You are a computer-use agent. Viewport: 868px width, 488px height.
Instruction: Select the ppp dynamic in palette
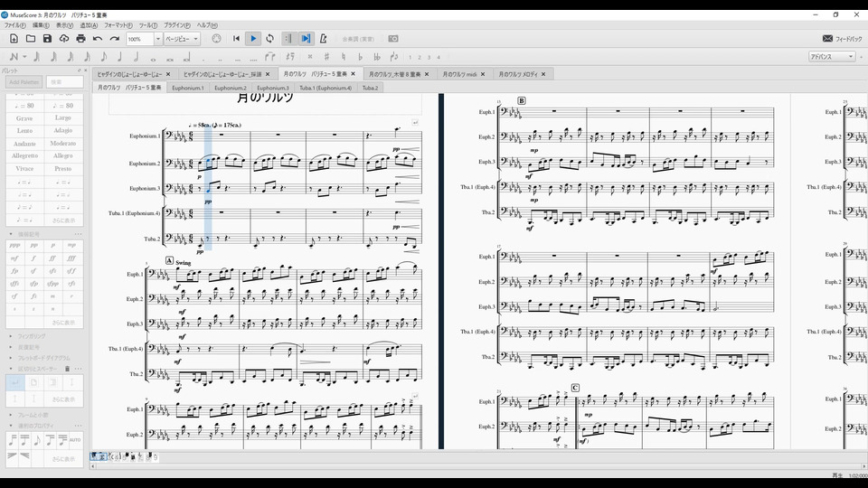click(14, 245)
